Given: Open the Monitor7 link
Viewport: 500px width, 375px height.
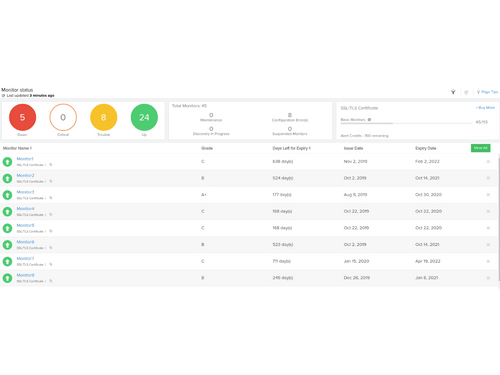Looking at the screenshot, I should tap(25, 259).
